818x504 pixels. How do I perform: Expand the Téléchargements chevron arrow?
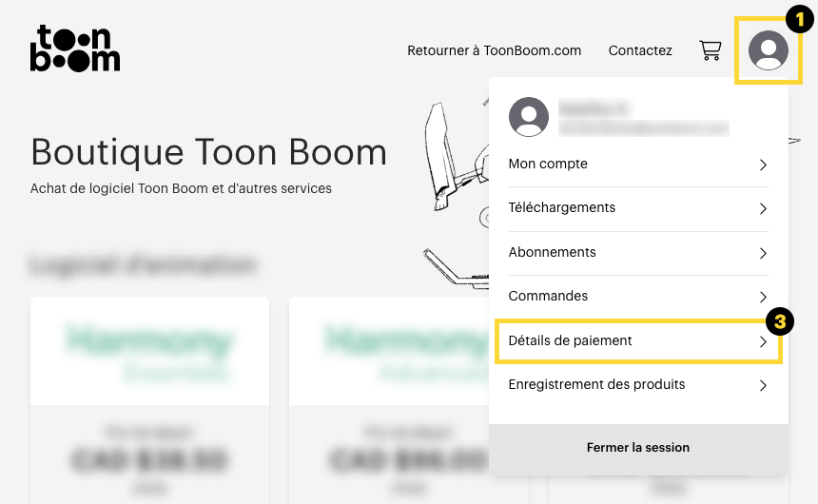(763, 208)
